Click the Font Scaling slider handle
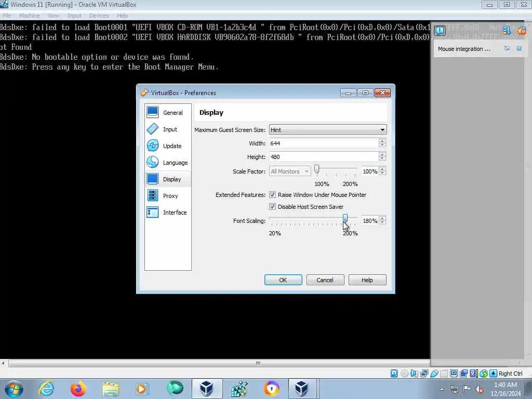Viewport: 532px width, 399px height. coord(345,218)
